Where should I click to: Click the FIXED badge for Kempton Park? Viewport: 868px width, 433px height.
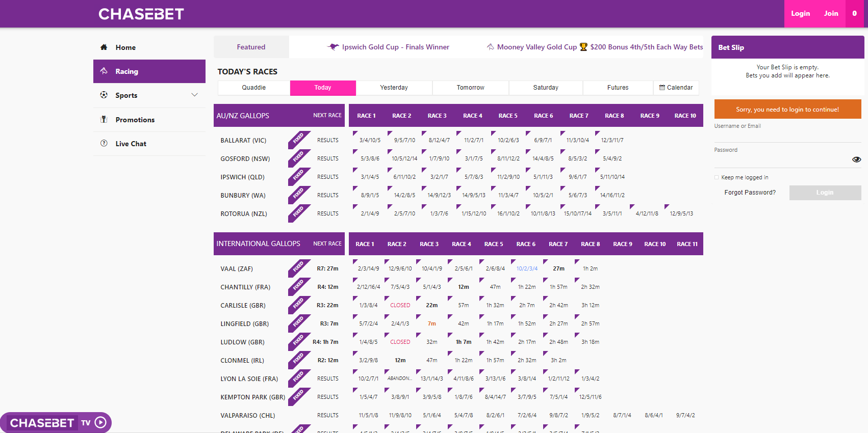tap(299, 396)
